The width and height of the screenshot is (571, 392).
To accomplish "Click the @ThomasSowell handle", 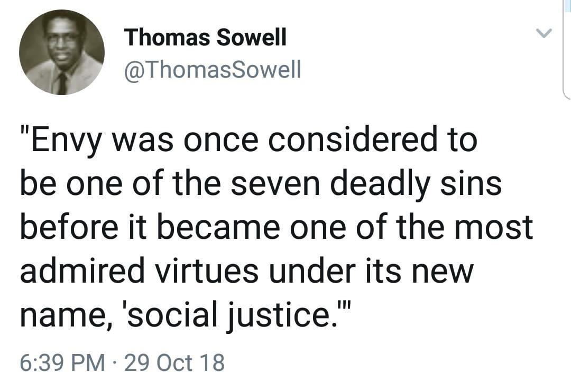I will 212,69.
